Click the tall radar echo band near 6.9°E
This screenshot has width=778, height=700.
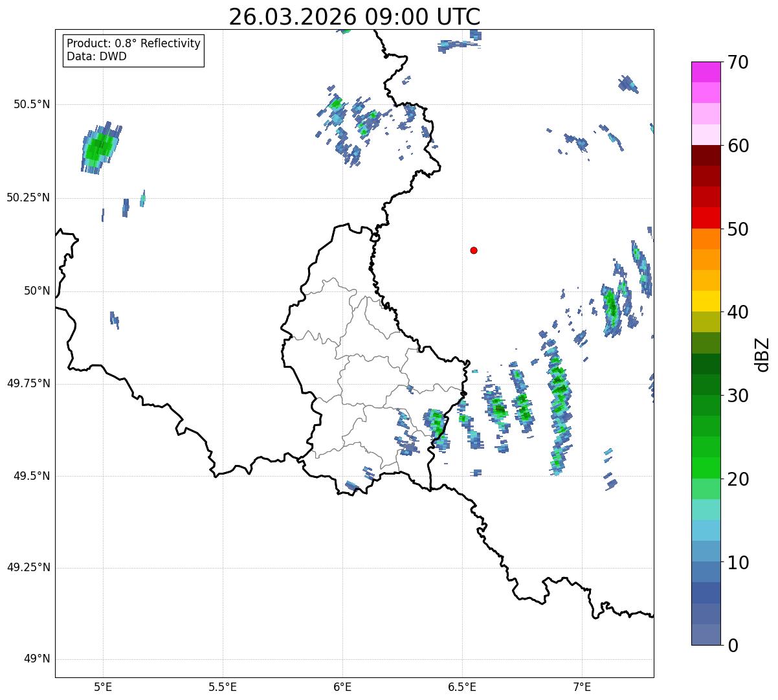[x=561, y=408]
